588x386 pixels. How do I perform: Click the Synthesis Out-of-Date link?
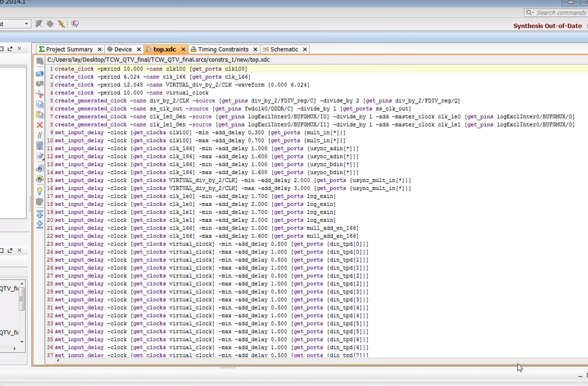coord(547,26)
